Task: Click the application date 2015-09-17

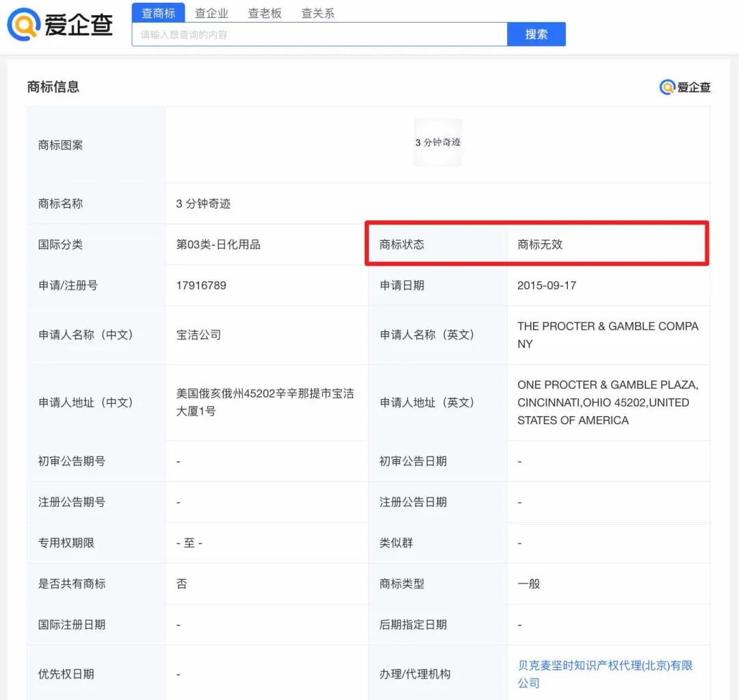Action: [547, 285]
